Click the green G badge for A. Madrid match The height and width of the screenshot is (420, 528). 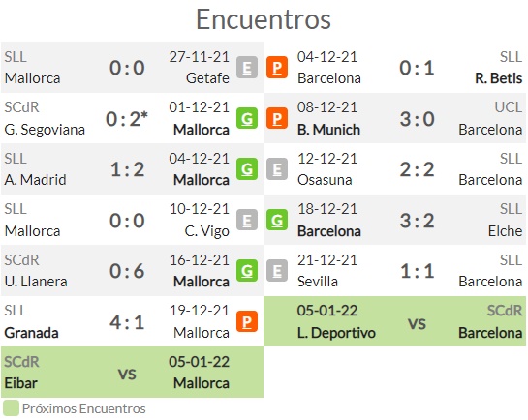247,168
